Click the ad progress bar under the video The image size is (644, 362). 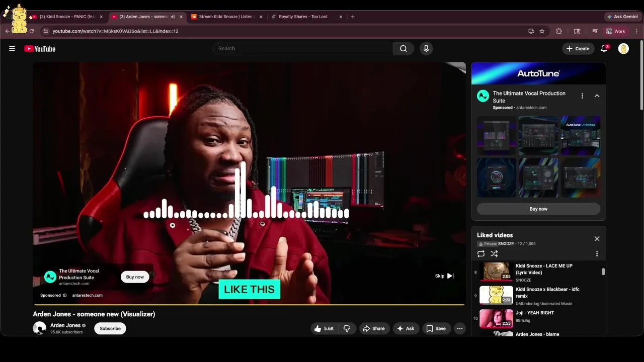pos(249,305)
